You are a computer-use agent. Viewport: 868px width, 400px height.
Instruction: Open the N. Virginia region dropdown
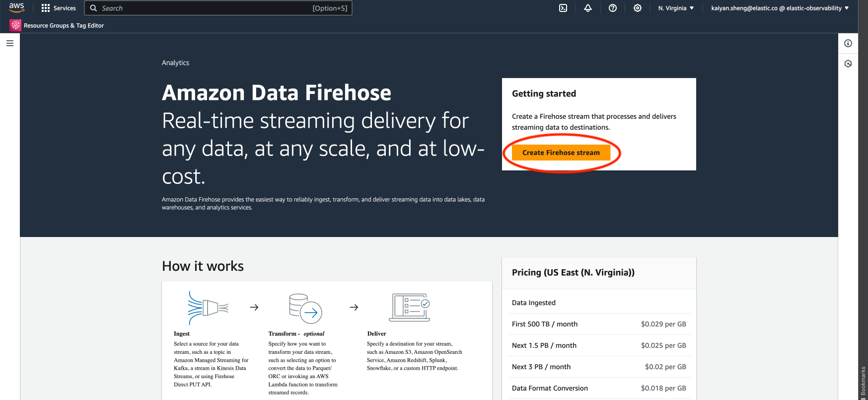(676, 8)
